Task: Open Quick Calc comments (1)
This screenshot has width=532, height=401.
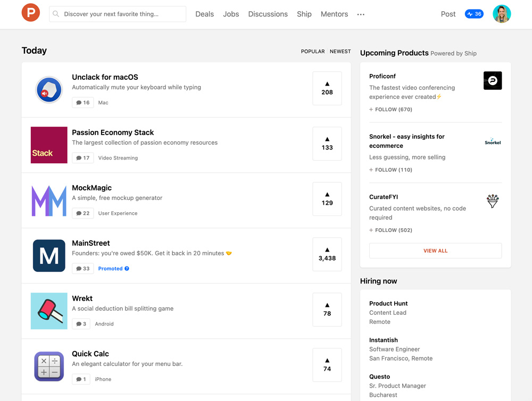Action: [x=81, y=379]
